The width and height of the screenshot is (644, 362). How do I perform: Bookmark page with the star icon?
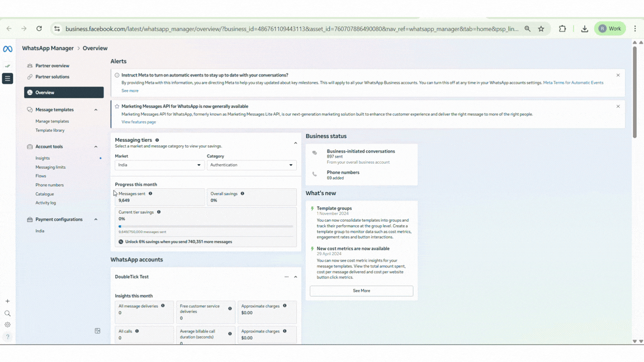(x=541, y=29)
